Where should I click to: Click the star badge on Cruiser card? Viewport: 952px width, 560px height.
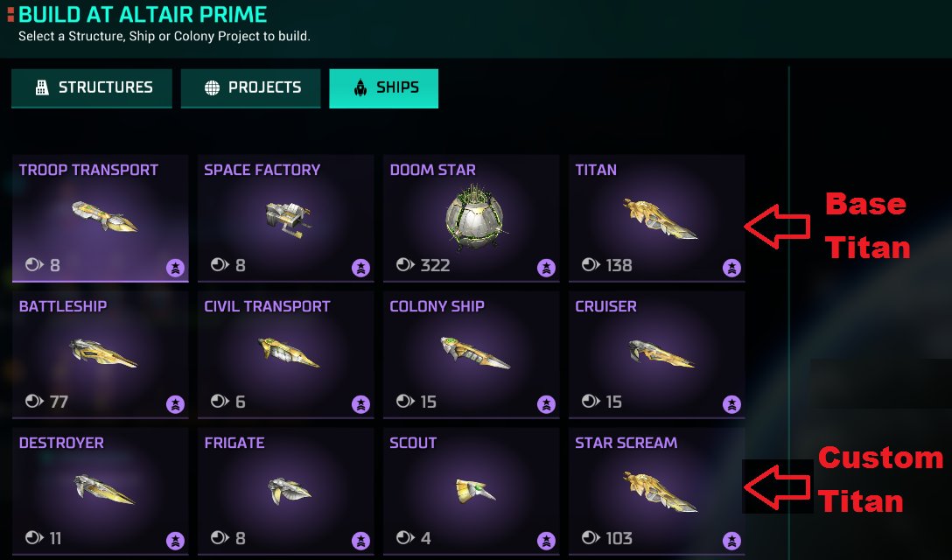(731, 404)
